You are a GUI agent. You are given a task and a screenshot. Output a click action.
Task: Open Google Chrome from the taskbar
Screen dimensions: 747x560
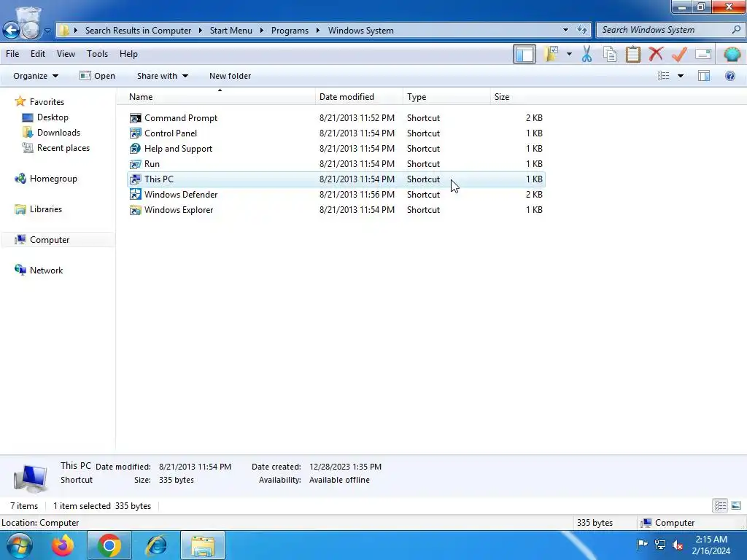point(109,545)
